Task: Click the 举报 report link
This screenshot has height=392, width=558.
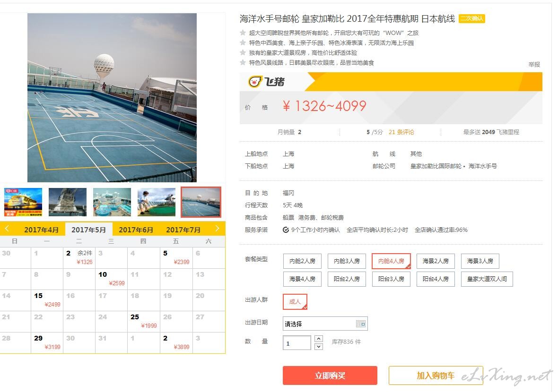Action: 534,64
